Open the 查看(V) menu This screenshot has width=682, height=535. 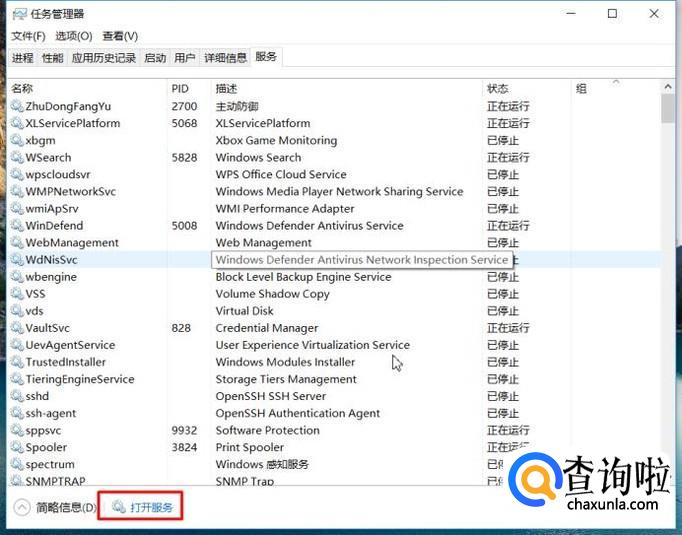coord(120,36)
